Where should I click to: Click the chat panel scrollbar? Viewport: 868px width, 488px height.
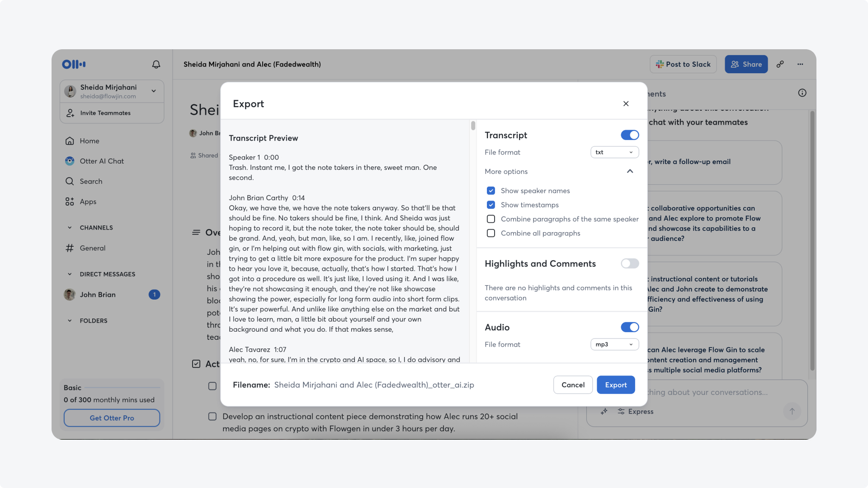[x=812, y=240]
